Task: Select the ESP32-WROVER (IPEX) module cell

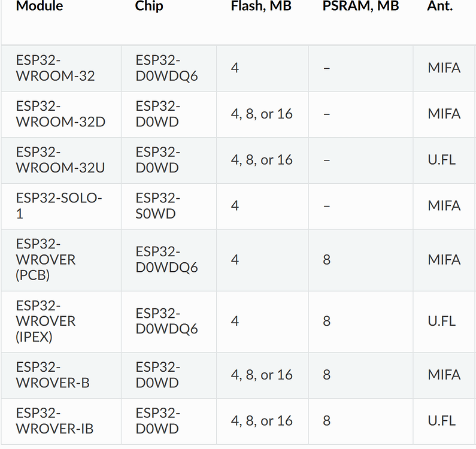Action: point(61,322)
